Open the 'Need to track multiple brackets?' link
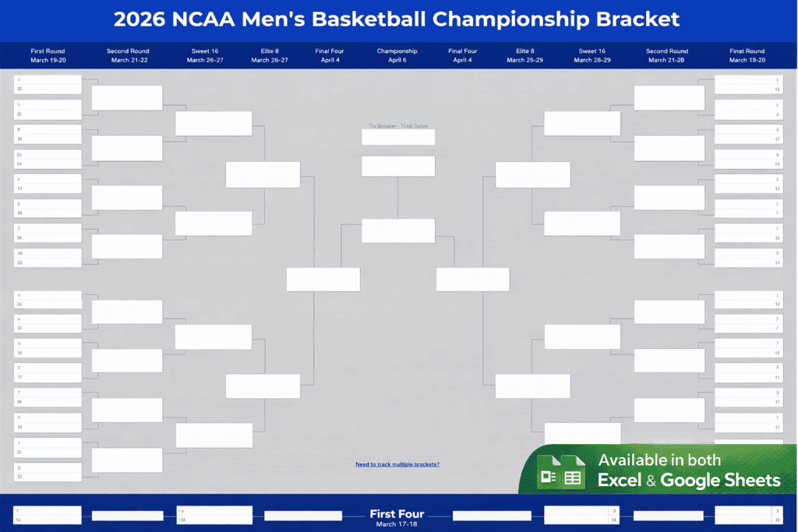The image size is (798, 532). pos(397,464)
